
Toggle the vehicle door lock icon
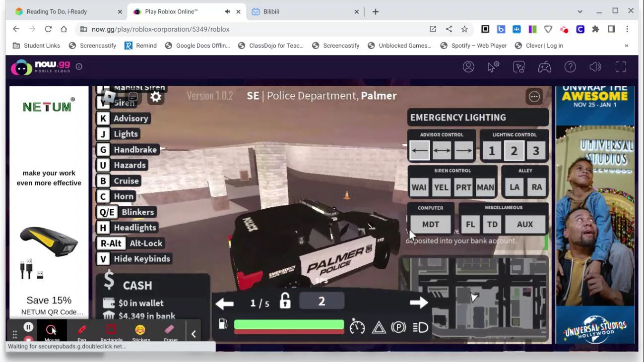pyautogui.click(x=285, y=301)
